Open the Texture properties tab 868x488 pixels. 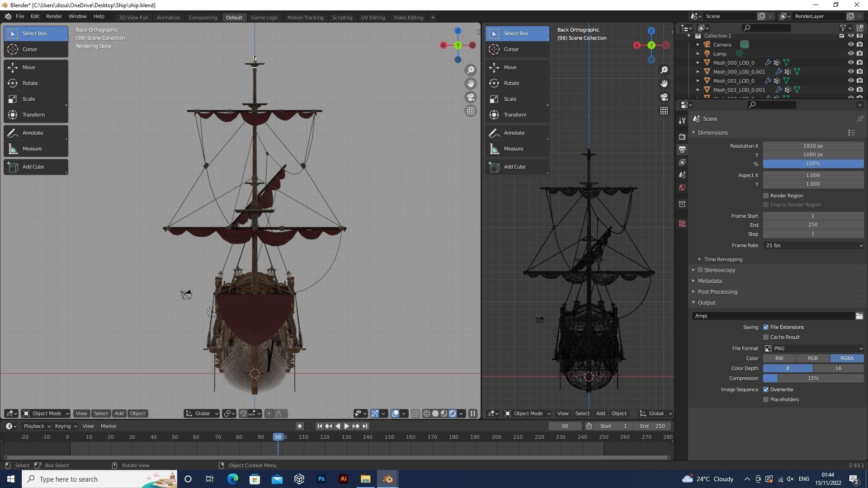pos(682,224)
